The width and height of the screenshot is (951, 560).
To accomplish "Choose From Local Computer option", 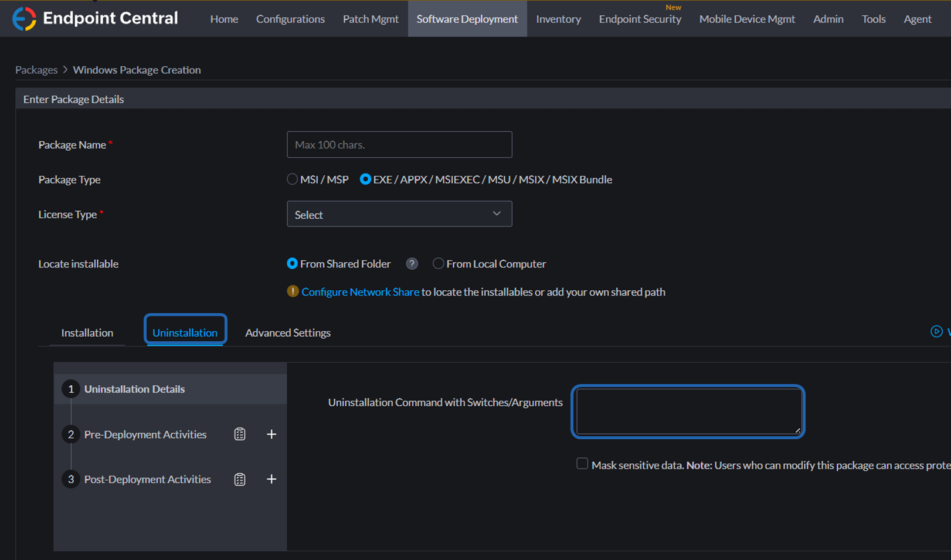I will pos(438,264).
